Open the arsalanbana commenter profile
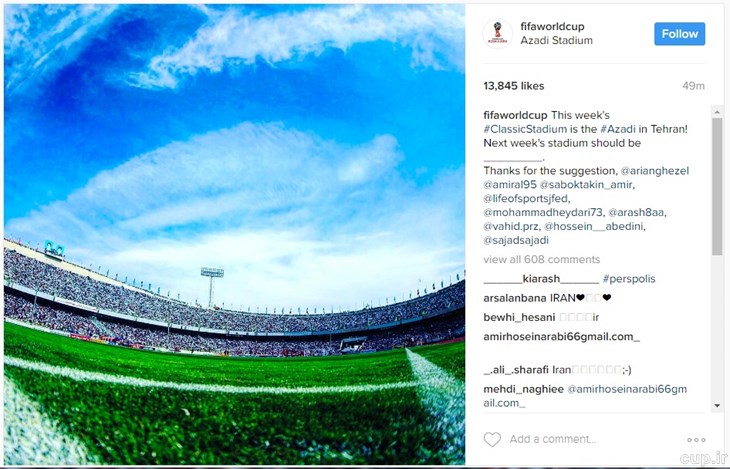Screen dimensions: 730x469 (x=523, y=297)
